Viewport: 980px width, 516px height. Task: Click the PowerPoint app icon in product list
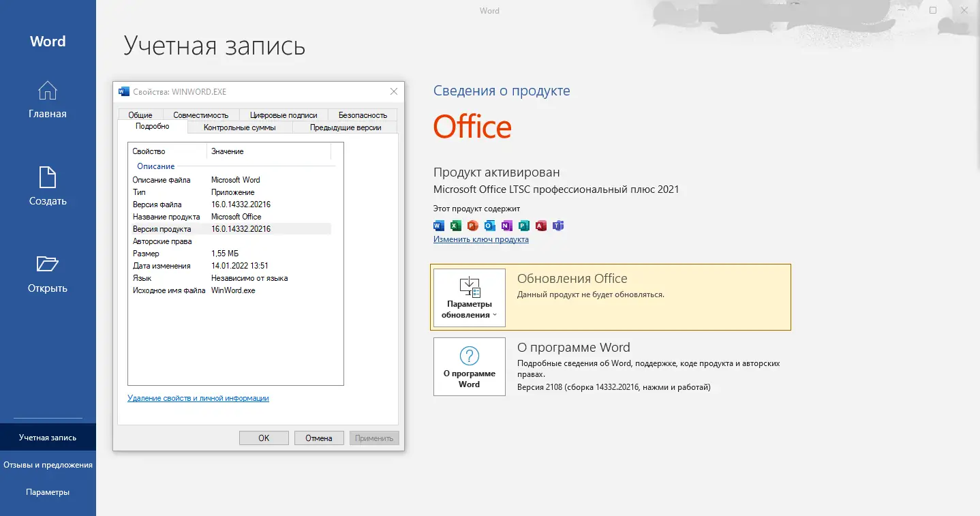click(473, 226)
